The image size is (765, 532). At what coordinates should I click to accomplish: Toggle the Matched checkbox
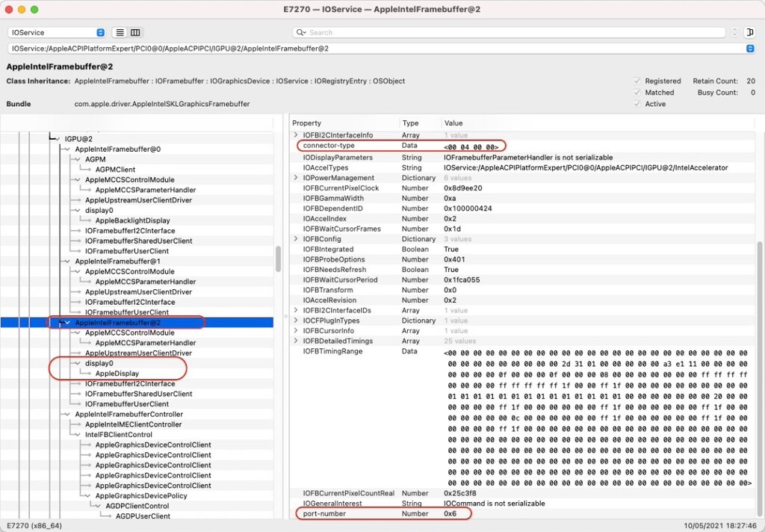[x=637, y=93]
